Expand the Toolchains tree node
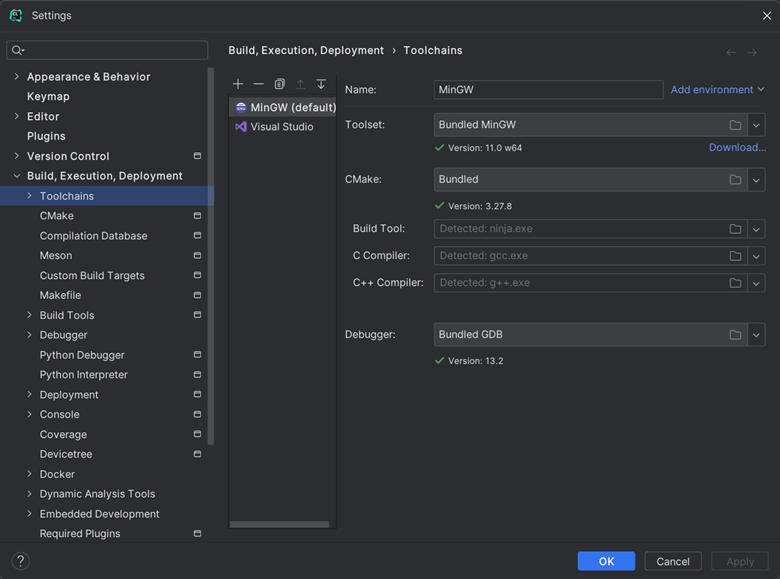The height and width of the screenshot is (579, 780). [29, 196]
